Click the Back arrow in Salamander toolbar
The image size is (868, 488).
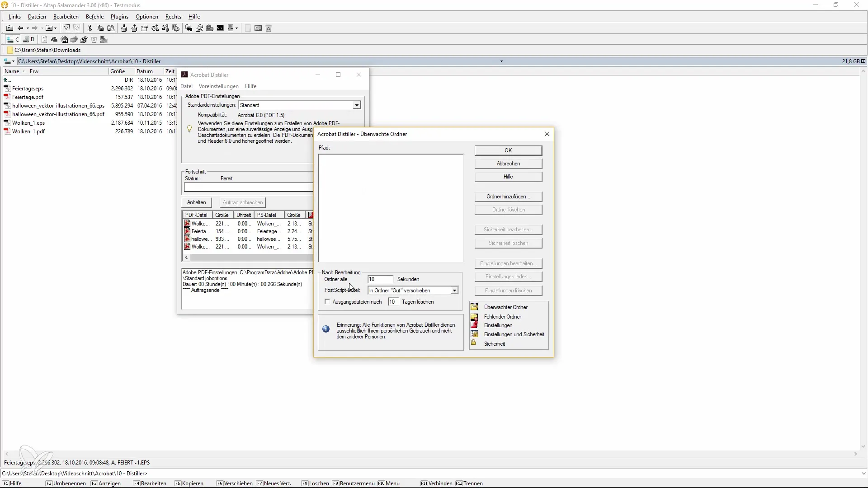[20, 28]
